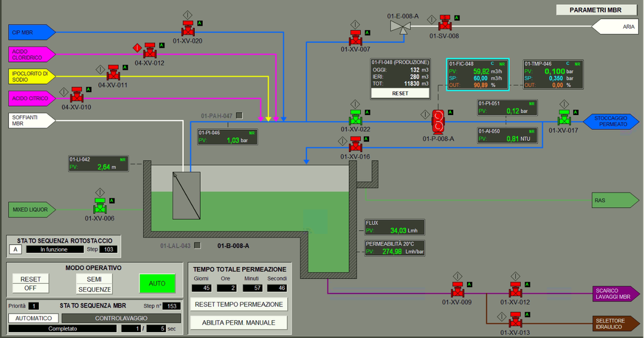Click valve 04-XV-010 on the citric acid line
644x338 pixels.
pyautogui.click(x=77, y=95)
